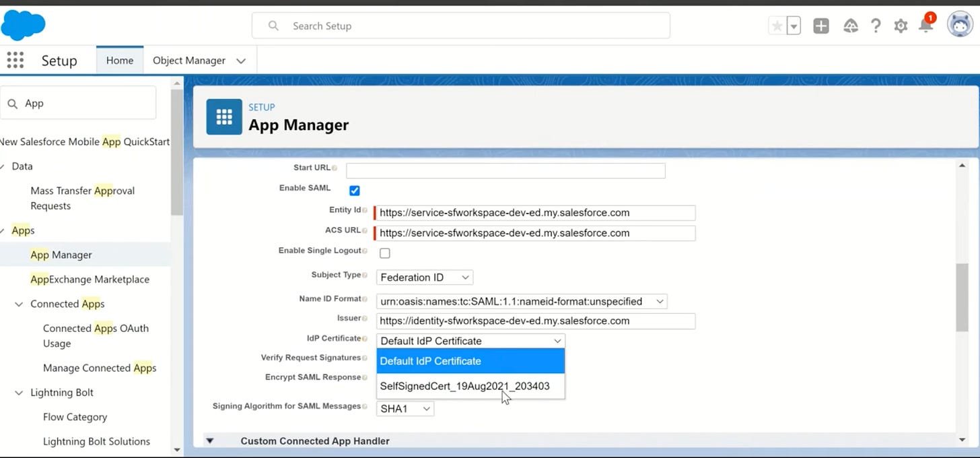Collapse the Connected Apps tree node
This screenshot has width=980, height=458.
pos(19,304)
